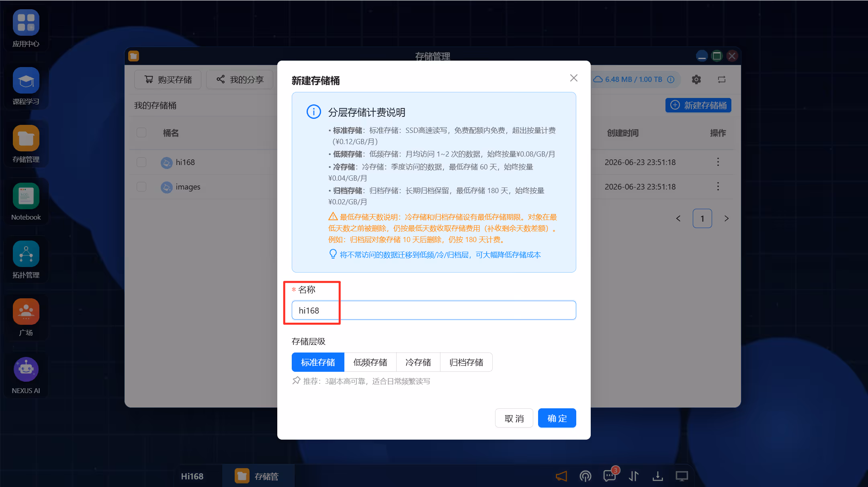This screenshot has width=868, height=487.
Task: Select the 冷存储 storage tier
Action: (x=418, y=362)
